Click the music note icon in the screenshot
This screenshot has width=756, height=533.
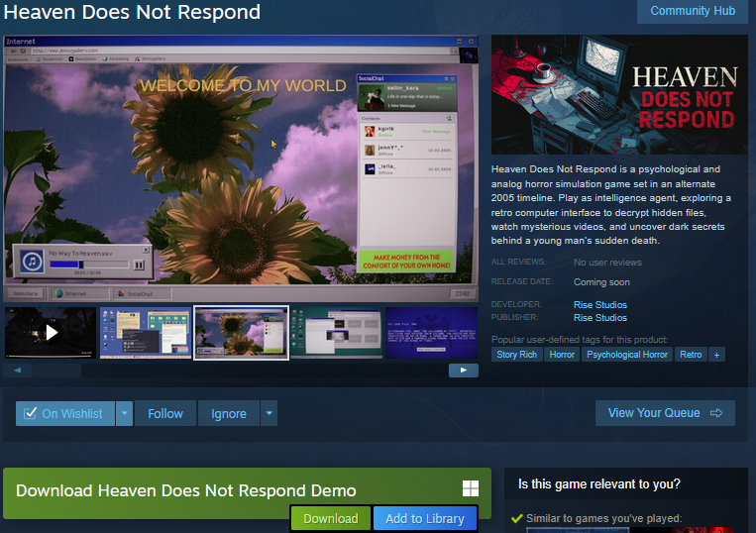point(32,262)
